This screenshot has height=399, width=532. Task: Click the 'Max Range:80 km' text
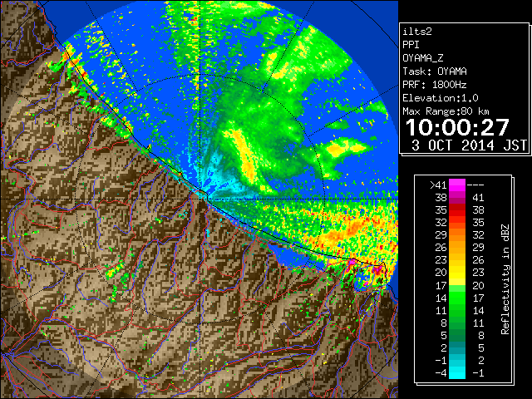point(446,111)
